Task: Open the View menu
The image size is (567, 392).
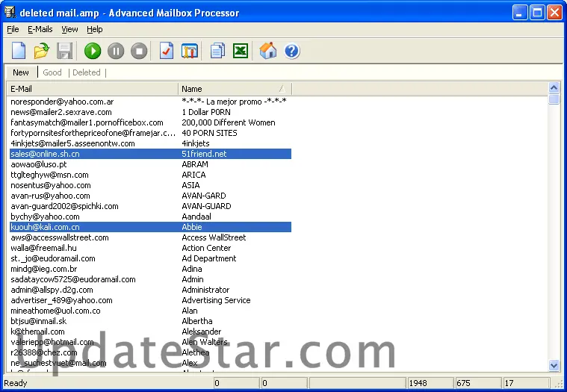Action: 69,29
